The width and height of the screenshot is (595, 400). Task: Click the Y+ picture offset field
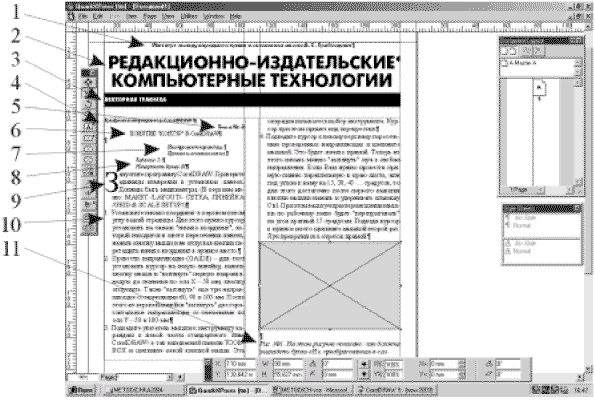pos(445,374)
